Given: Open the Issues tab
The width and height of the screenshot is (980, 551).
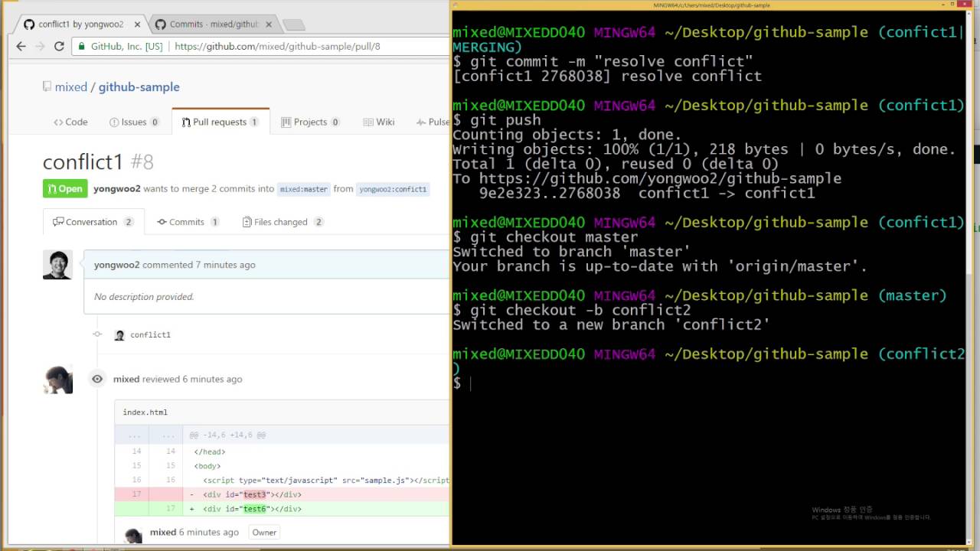Looking at the screenshot, I should pyautogui.click(x=134, y=122).
